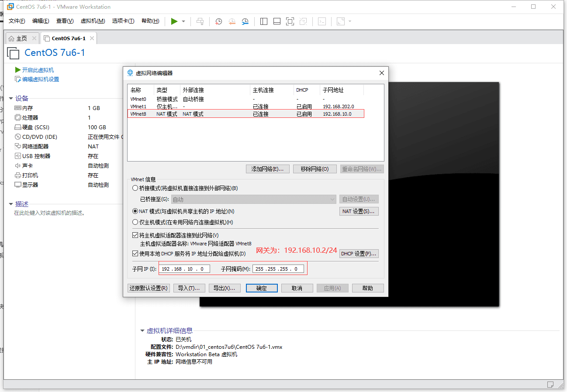Click the 导出(X)... button
Screen dimensions: 567x392
click(x=225, y=288)
